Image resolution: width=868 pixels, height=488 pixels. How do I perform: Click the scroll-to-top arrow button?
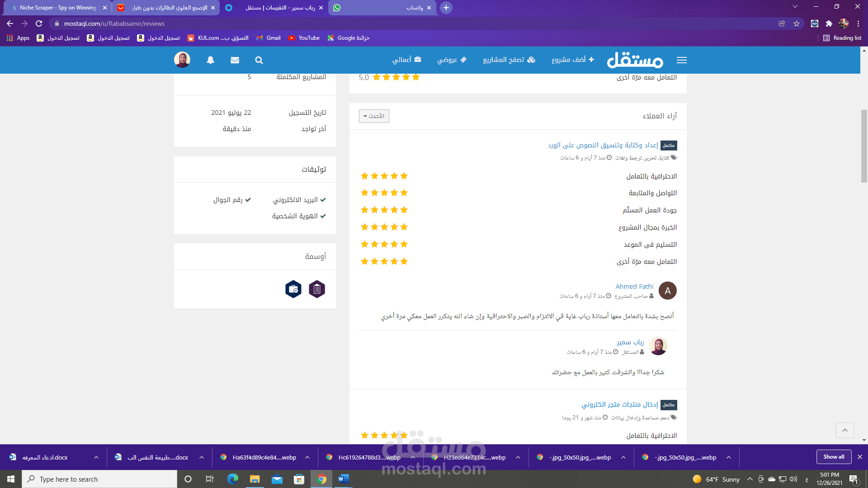(x=844, y=430)
